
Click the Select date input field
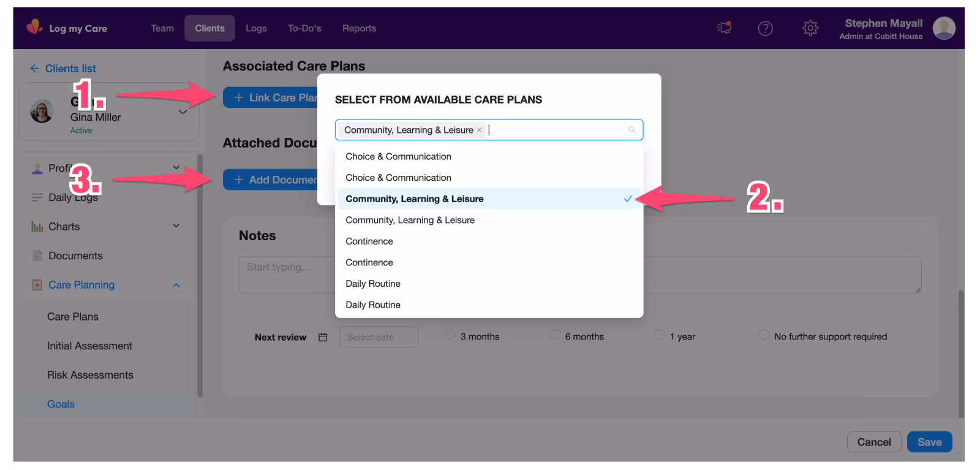coord(379,337)
